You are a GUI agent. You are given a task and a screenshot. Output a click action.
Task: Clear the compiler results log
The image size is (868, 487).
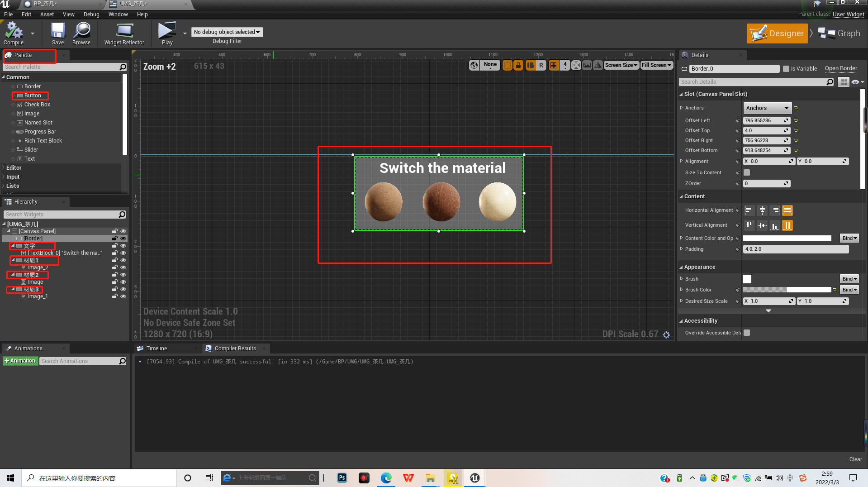coord(855,459)
